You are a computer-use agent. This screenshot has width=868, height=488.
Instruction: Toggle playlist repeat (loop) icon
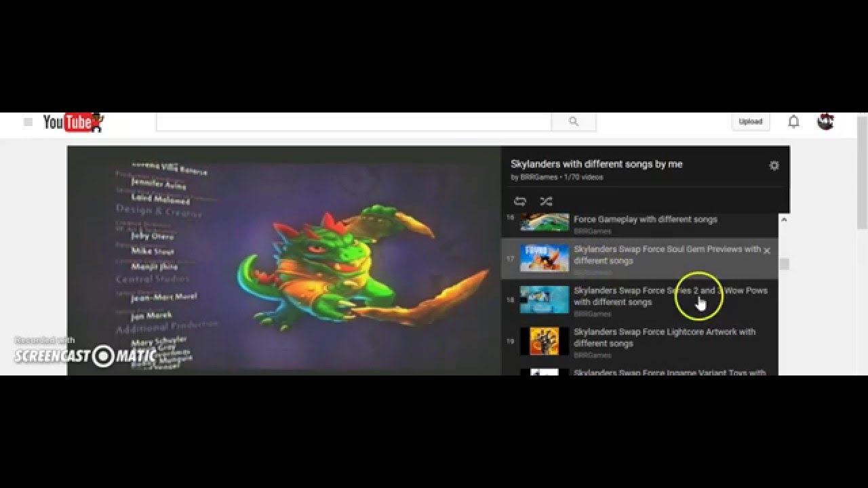[x=520, y=201]
